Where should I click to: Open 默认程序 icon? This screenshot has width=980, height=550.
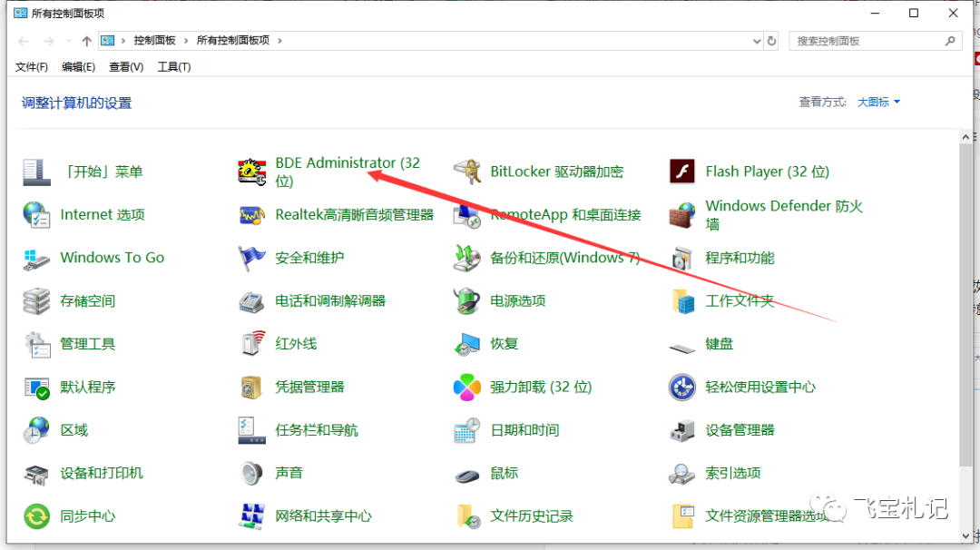pyautogui.click(x=36, y=388)
